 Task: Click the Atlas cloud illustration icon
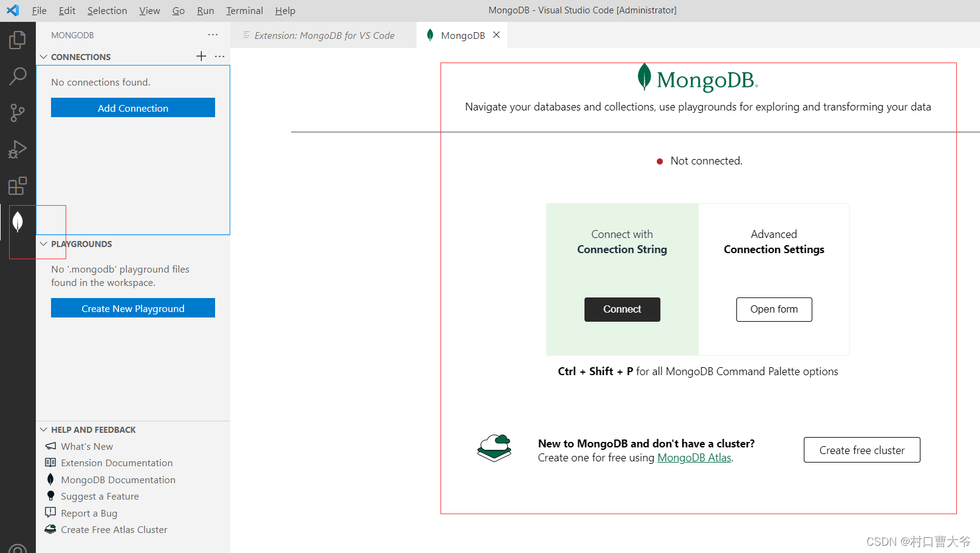[x=495, y=448]
